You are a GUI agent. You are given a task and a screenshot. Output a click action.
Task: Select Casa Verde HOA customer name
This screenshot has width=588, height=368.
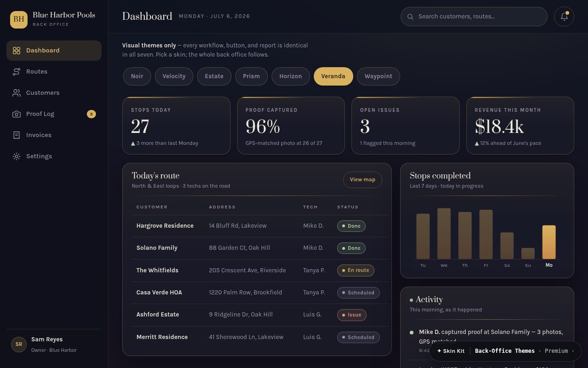point(159,293)
